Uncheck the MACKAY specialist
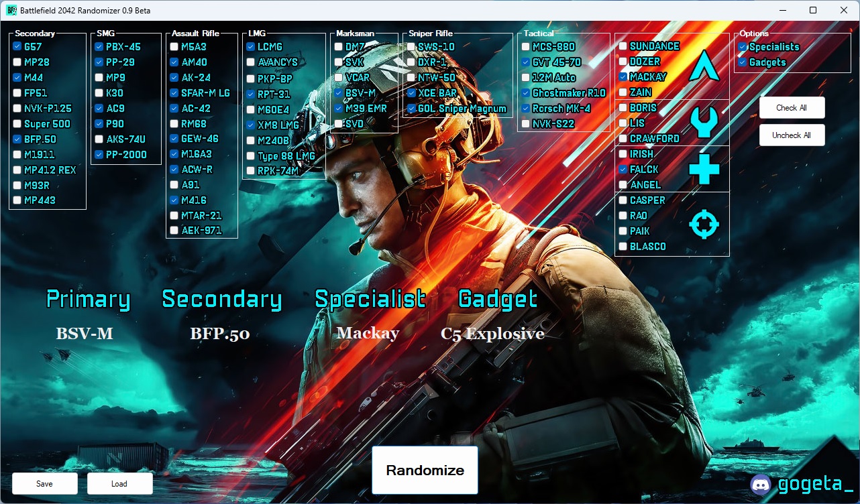Image resolution: width=860 pixels, height=504 pixels. click(623, 76)
